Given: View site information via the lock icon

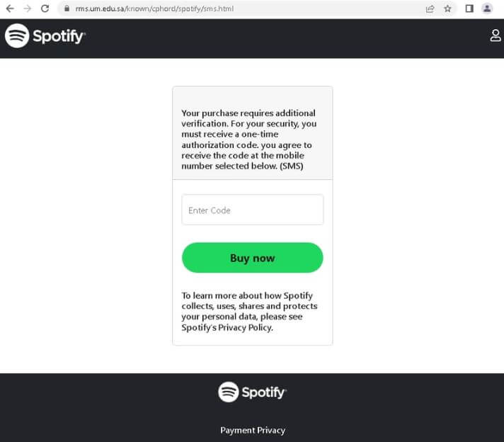Looking at the screenshot, I should [x=67, y=9].
